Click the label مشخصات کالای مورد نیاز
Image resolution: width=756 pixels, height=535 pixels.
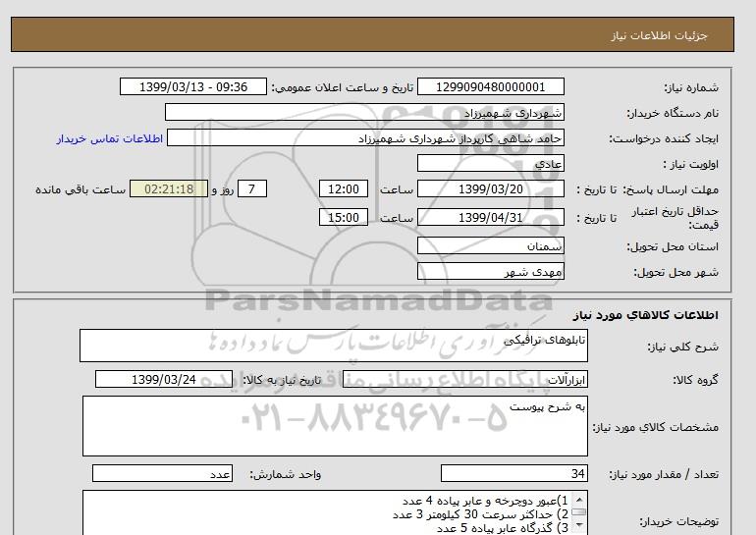[x=655, y=427]
